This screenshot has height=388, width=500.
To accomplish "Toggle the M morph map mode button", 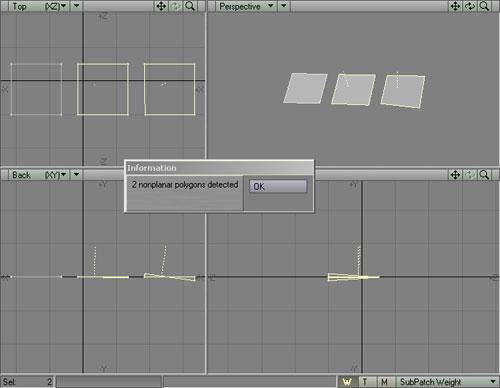I will pyautogui.click(x=384, y=382).
